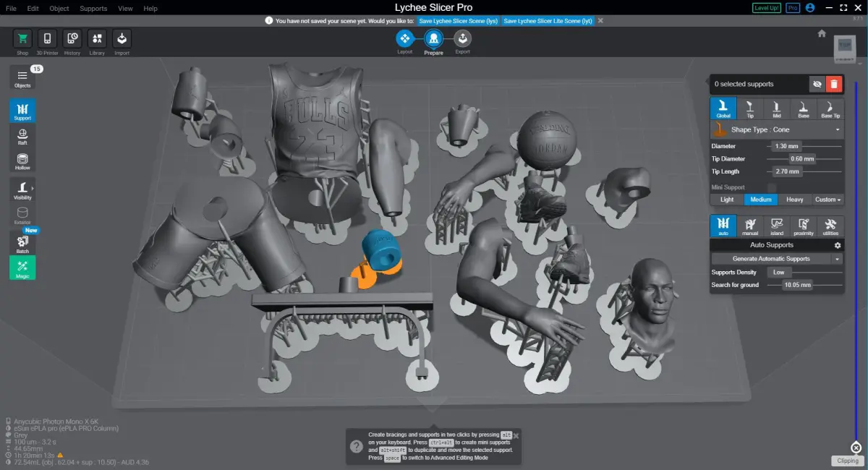Select the manual supports mode tab
Screen dimensions: 868x470
click(x=750, y=226)
